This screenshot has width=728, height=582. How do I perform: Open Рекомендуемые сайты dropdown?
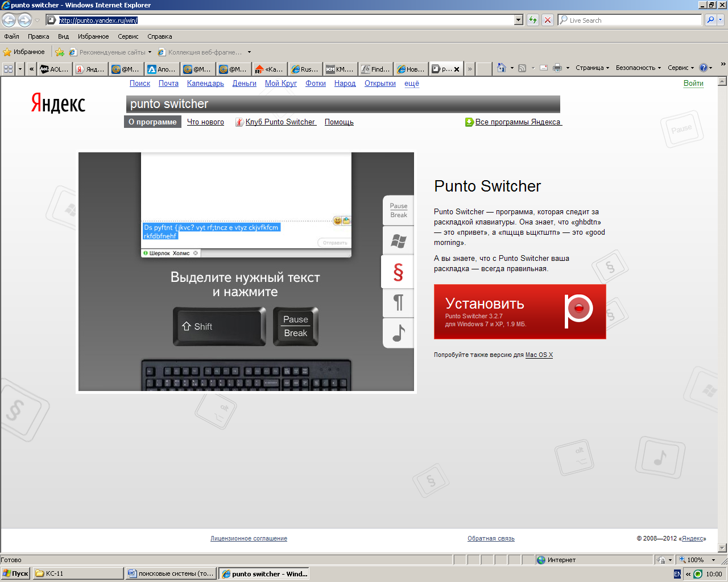coord(150,52)
